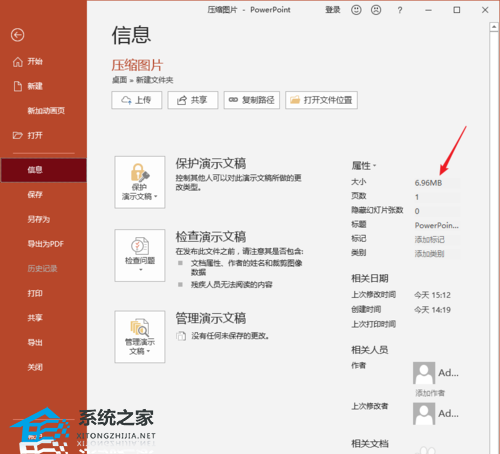Click the 添加标记 tag field

437,240
